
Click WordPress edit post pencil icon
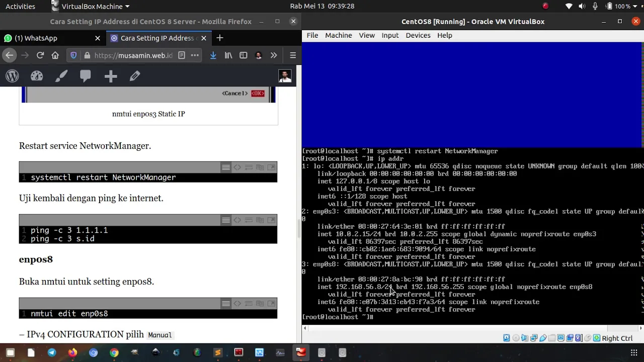point(135,76)
